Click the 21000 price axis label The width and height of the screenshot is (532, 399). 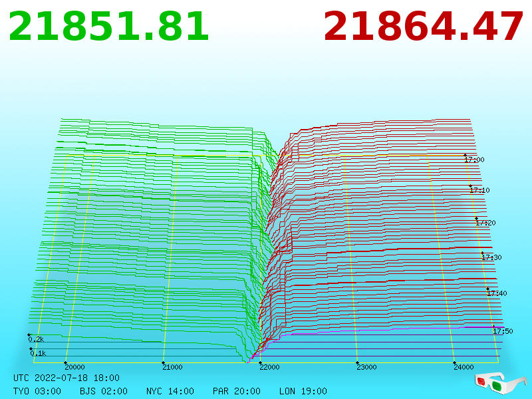tap(172, 367)
